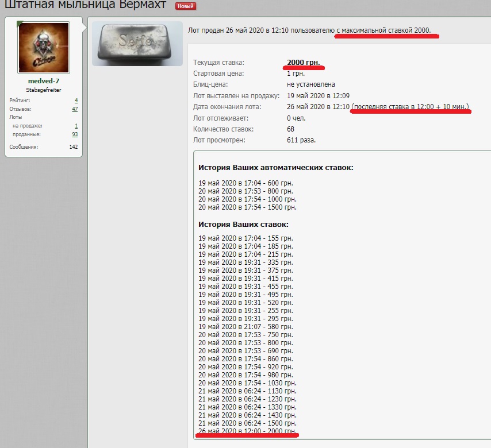Click the bid entry 21 май 06:24 - 1330 грн.

[247, 407]
